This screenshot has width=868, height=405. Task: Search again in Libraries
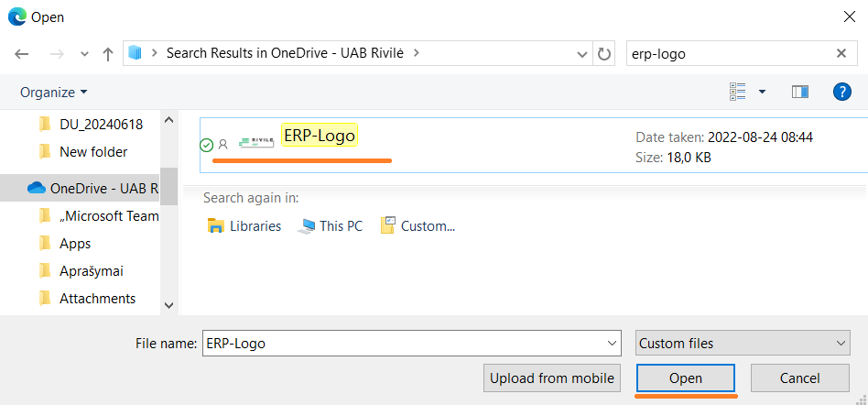click(244, 225)
